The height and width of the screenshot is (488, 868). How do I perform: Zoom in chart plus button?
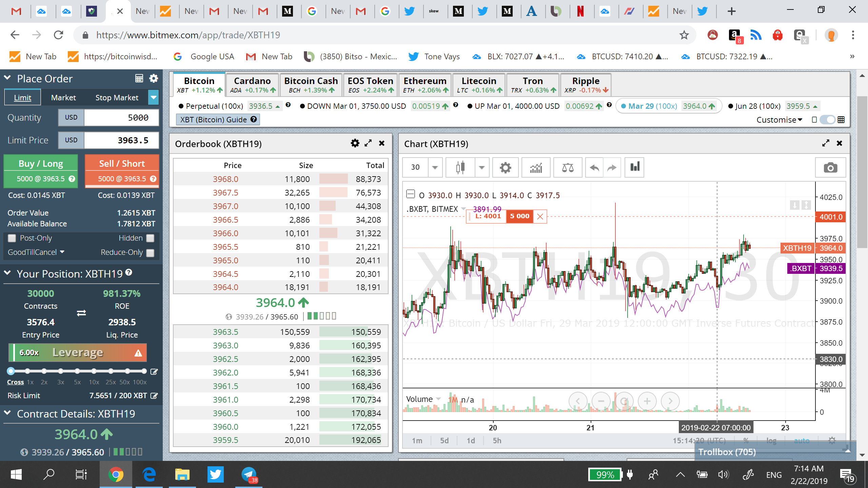647,401
